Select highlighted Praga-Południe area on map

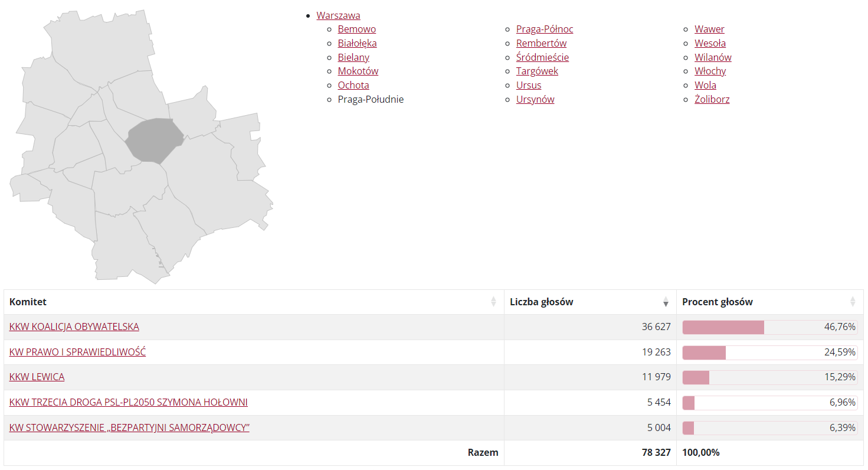click(x=153, y=141)
